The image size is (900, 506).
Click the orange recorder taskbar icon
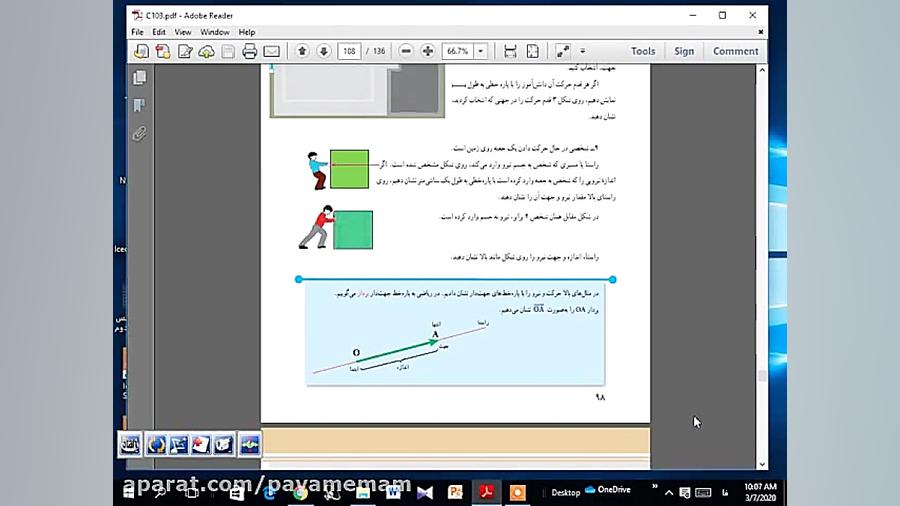point(518,492)
